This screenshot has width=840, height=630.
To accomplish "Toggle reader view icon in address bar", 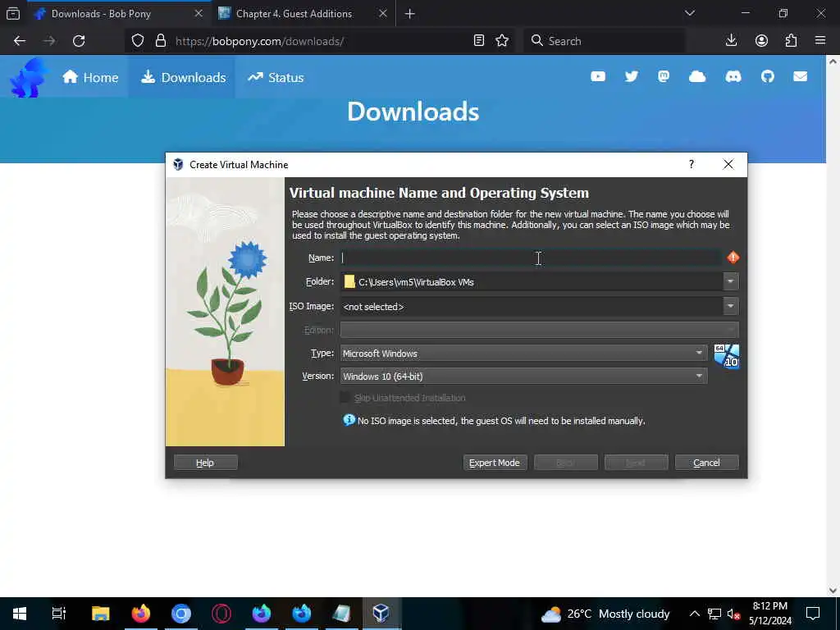I will click(479, 41).
